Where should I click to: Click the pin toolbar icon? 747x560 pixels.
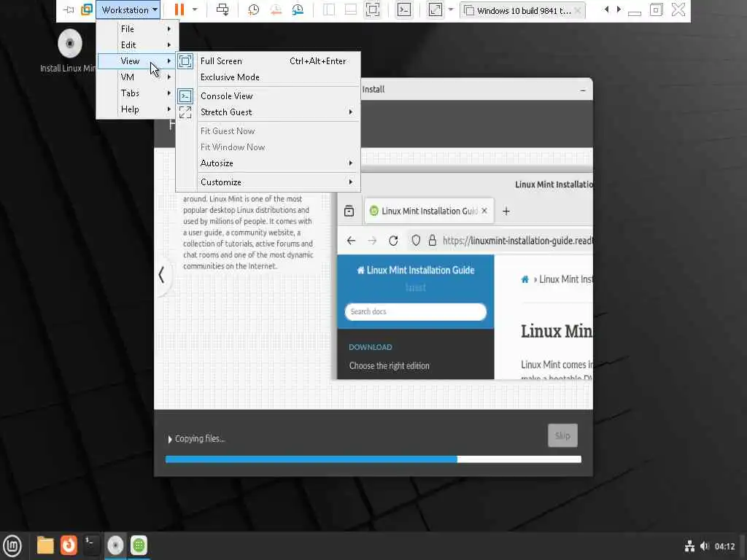coord(69,10)
